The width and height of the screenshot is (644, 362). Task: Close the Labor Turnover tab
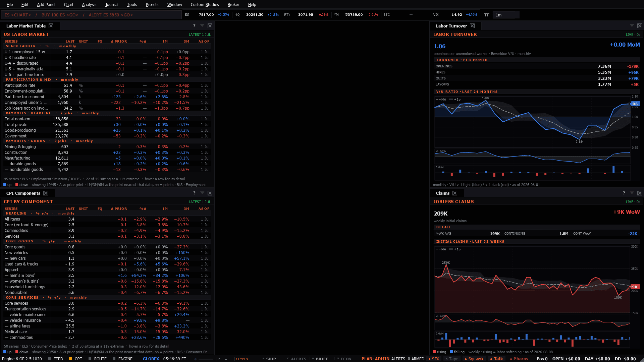[472, 26]
